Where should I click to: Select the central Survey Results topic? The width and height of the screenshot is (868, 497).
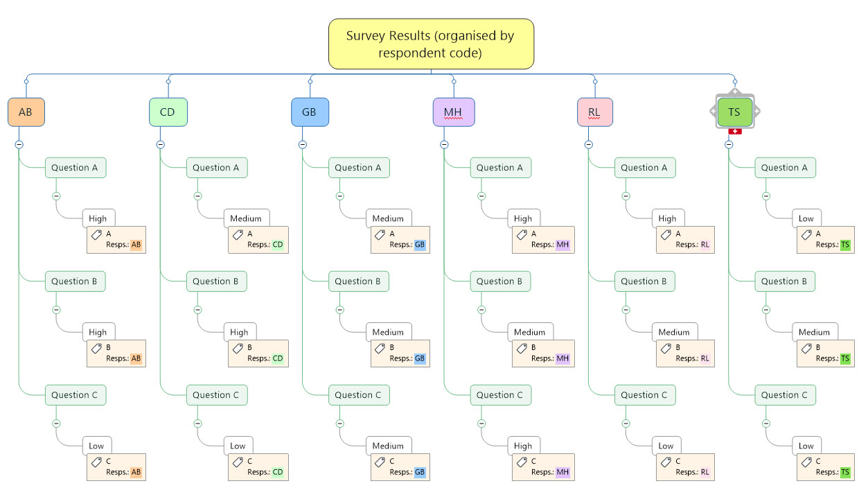(x=430, y=44)
